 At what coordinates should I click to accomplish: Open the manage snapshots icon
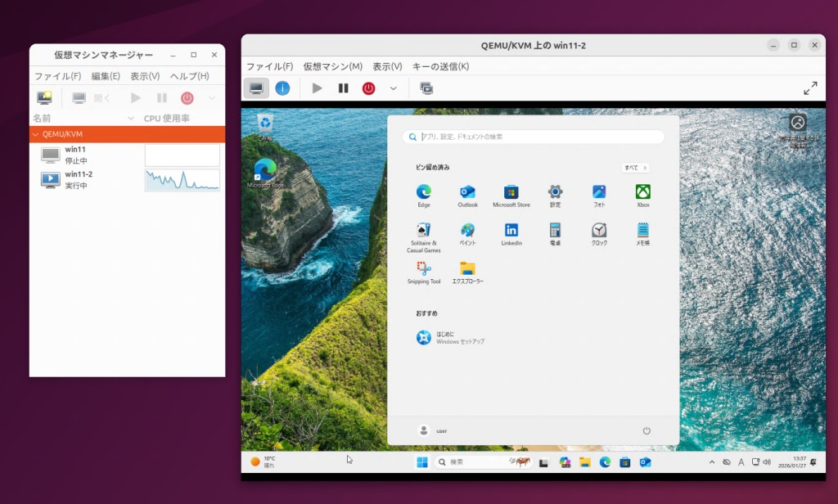coord(426,88)
